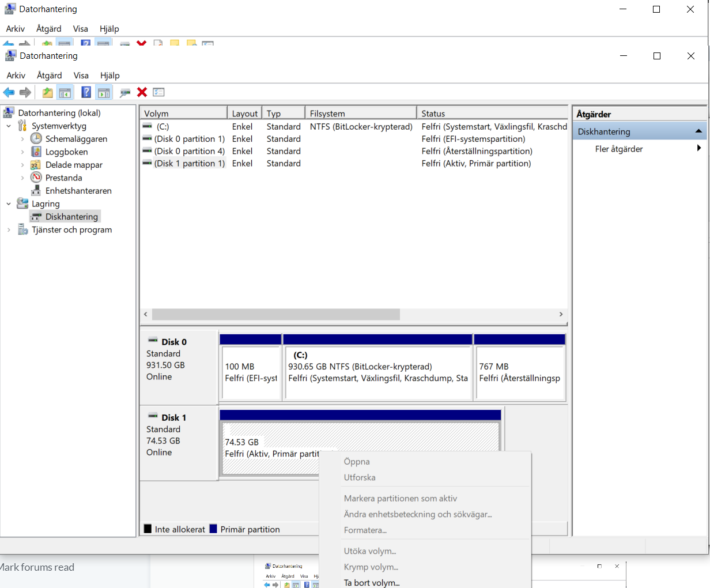The image size is (710, 588).
Task: Click the Tjänster och program icon
Action: coord(23,229)
